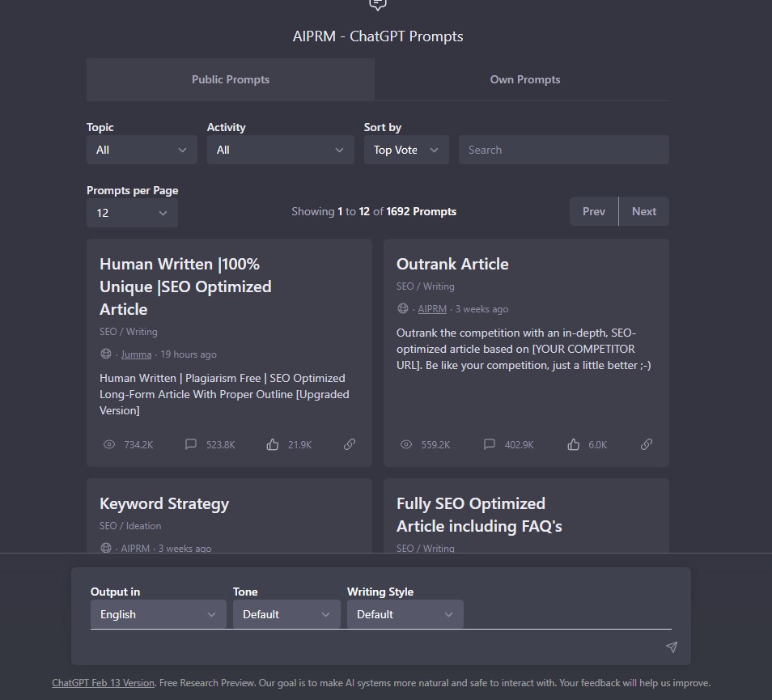Switch to the Public Prompts tab
772x700 pixels.
point(231,80)
